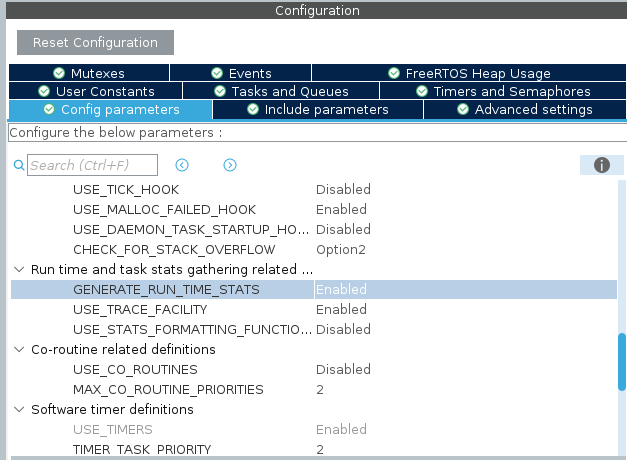
Task: Switch to Include parameters tab
Action: 318,109
